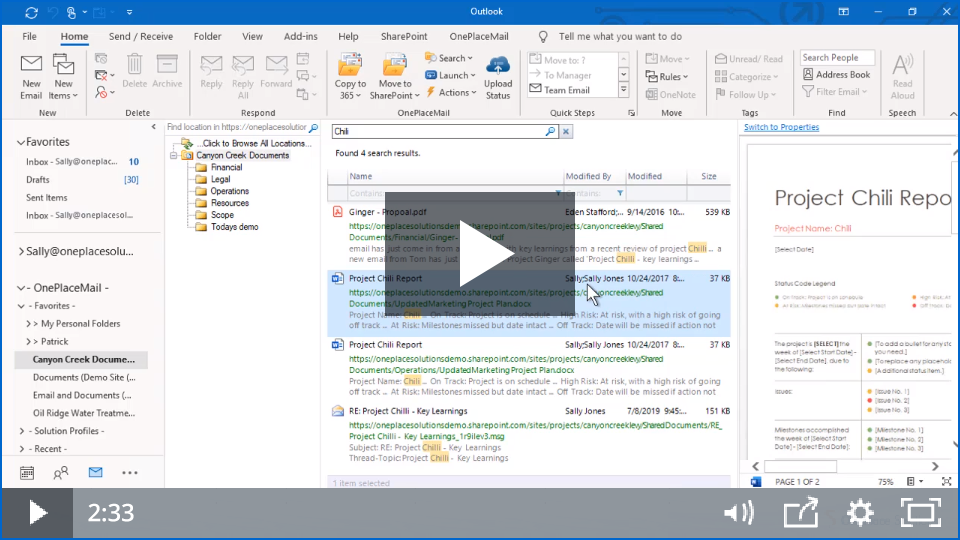Adjust the video volume icon
The height and width of the screenshot is (540, 960).
739,513
